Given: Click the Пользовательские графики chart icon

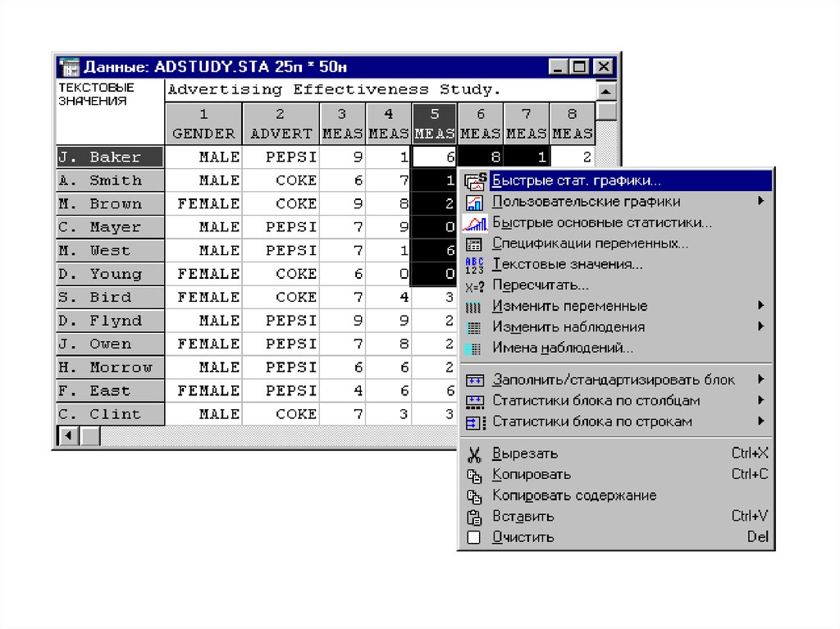Looking at the screenshot, I should (475, 202).
